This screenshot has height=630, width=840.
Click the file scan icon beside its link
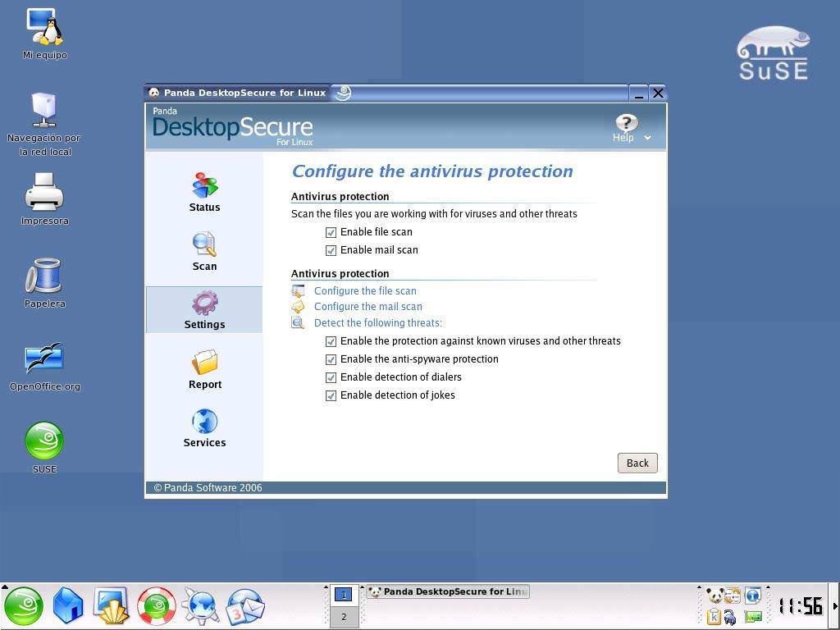coord(297,290)
